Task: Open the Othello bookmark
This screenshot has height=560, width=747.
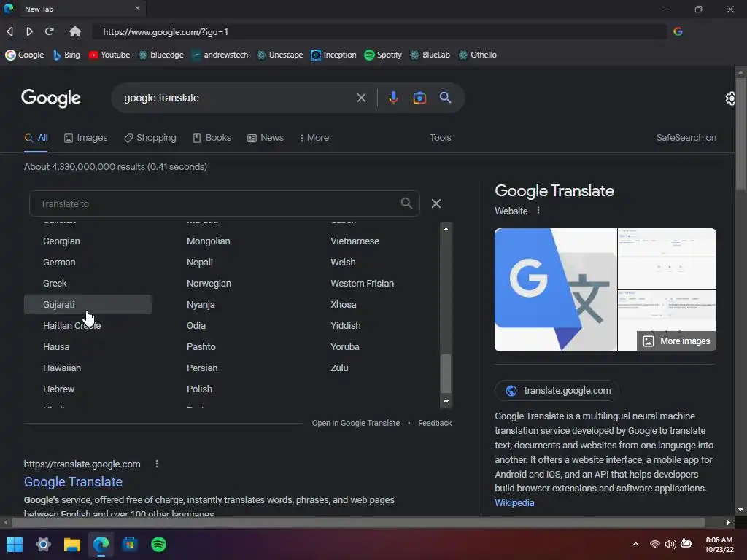Action: coord(478,55)
